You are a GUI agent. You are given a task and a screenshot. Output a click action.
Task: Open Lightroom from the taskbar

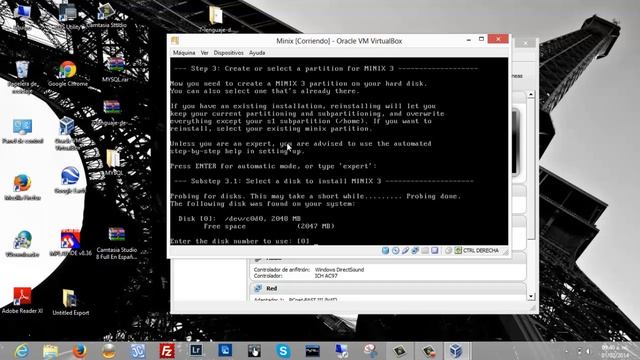coord(196,351)
